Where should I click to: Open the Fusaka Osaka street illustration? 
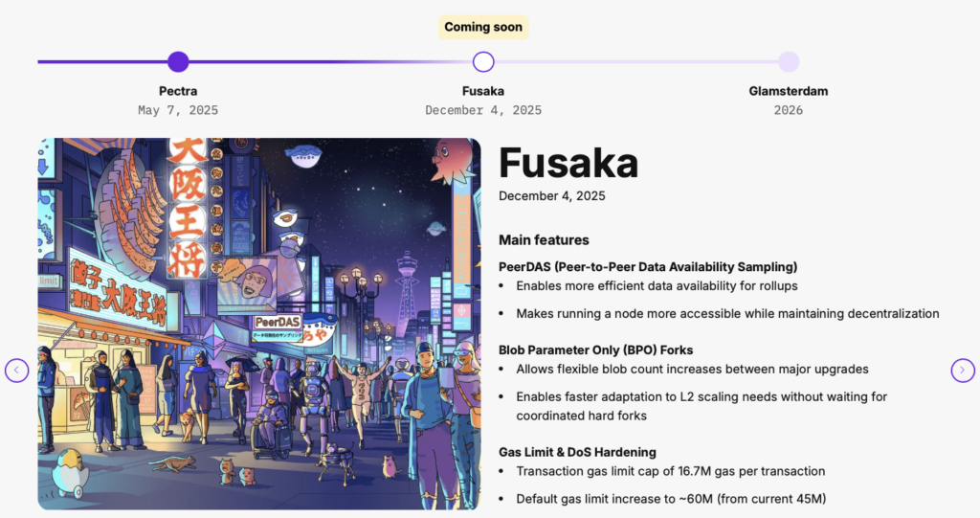click(x=259, y=324)
